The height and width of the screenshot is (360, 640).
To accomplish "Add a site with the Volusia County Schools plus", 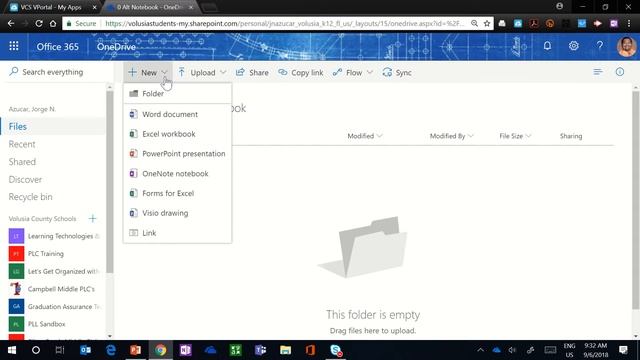I will point(93,218).
